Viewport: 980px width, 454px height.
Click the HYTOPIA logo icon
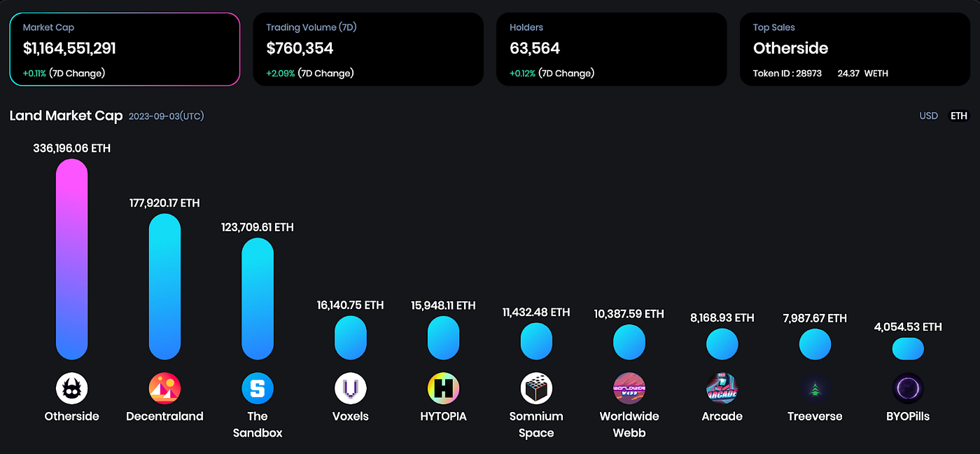(x=443, y=388)
